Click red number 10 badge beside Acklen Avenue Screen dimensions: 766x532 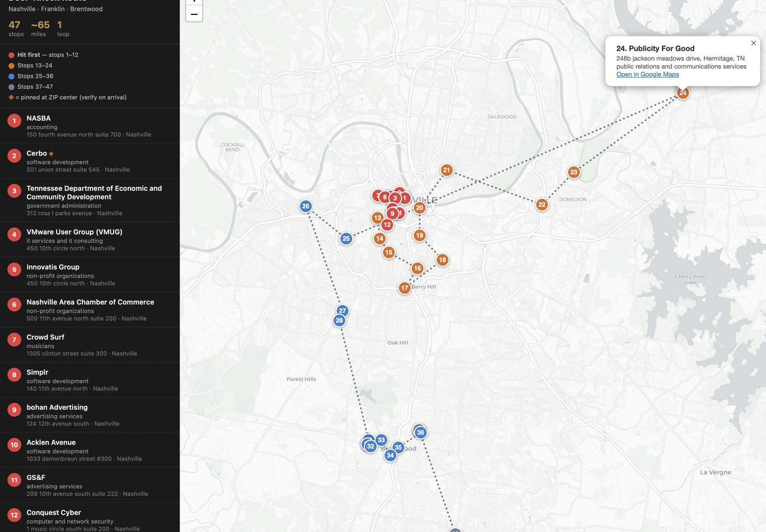tap(14, 445)
